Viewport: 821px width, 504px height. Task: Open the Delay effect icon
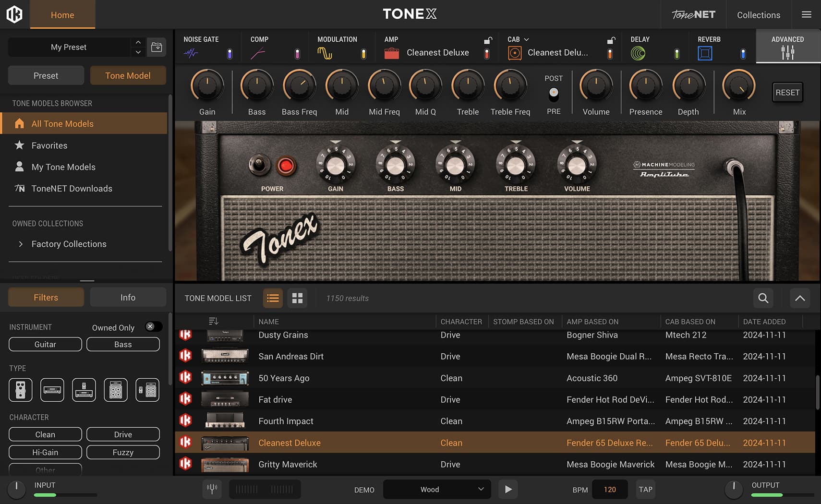[638, 53]
